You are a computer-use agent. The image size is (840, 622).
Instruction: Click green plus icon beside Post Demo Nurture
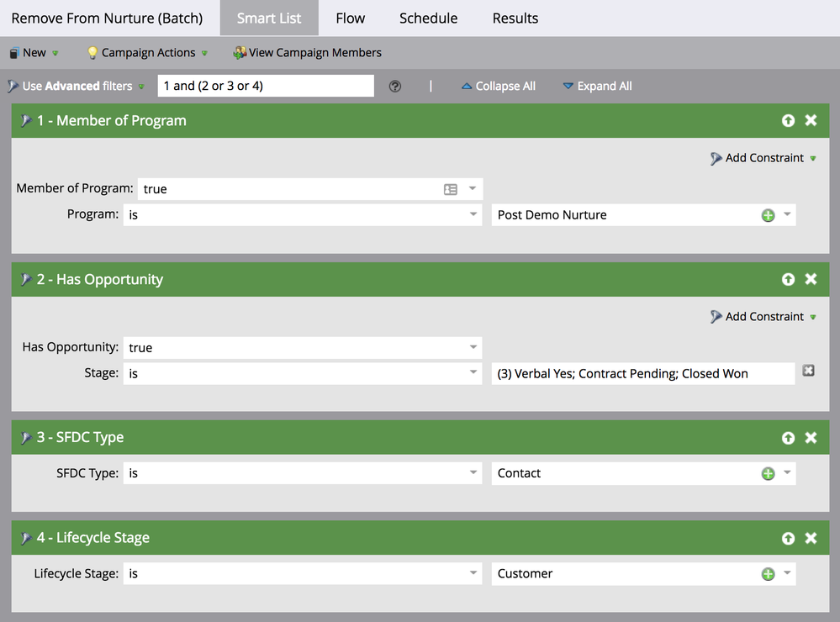click(768, 215)
